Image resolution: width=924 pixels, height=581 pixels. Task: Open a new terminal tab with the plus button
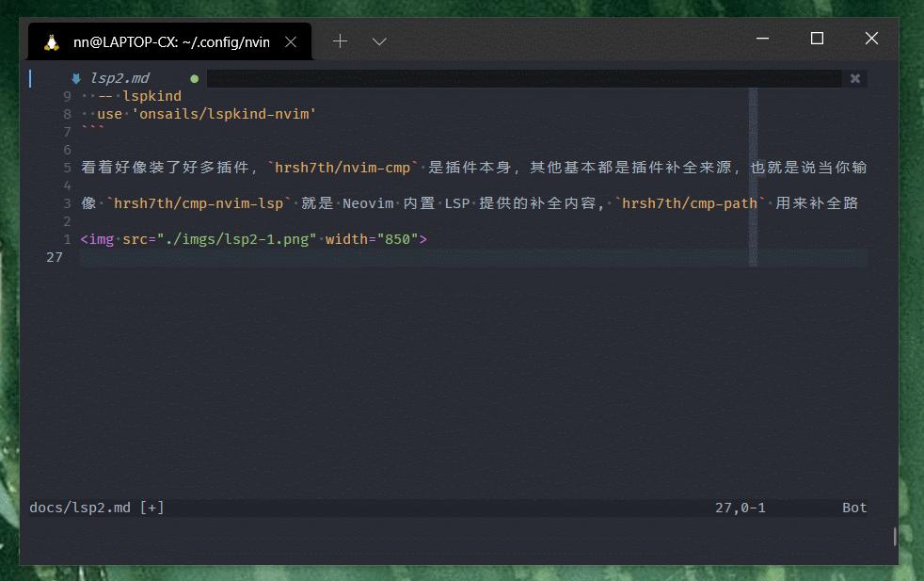340,40
